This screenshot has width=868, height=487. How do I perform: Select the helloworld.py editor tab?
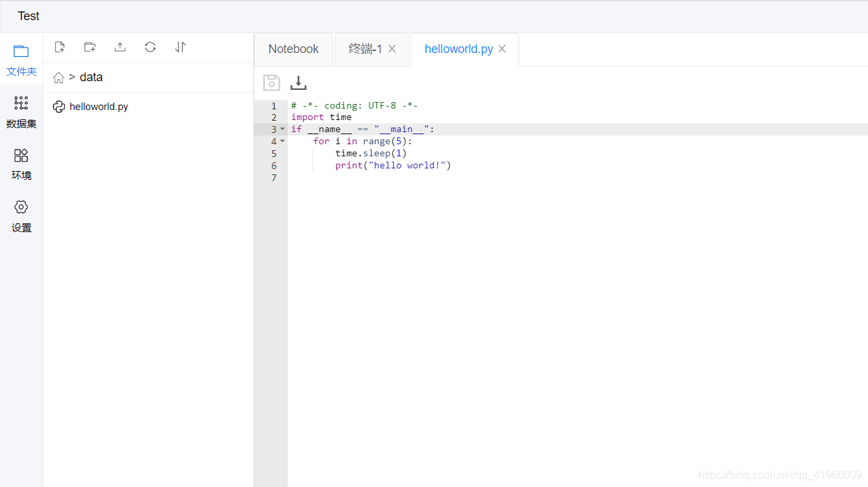tap(459, 49)
